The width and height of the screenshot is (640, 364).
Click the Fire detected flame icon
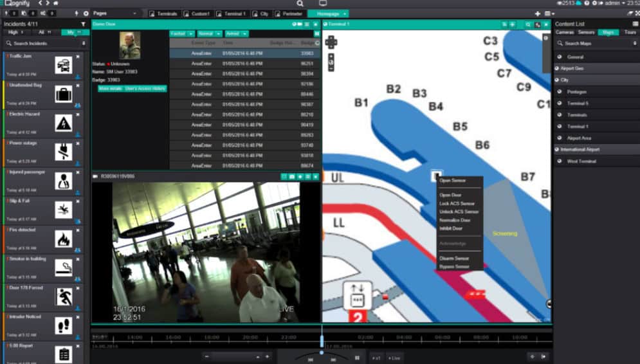63,239
